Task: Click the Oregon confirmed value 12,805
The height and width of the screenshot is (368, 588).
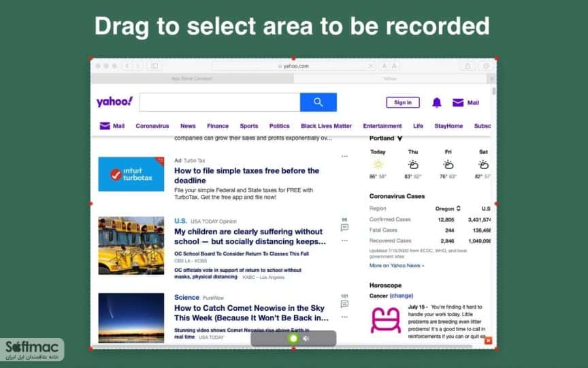Action: coord(446,219)
